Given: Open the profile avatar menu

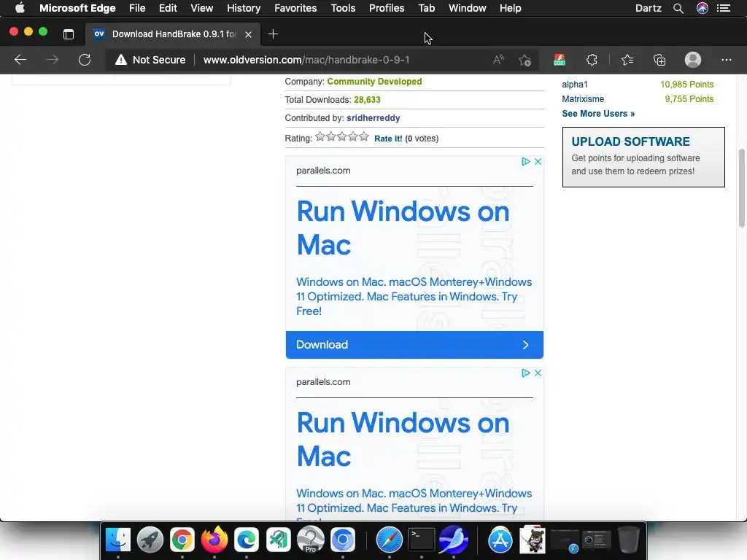Looking at the screenshot, I should point(693,60).
